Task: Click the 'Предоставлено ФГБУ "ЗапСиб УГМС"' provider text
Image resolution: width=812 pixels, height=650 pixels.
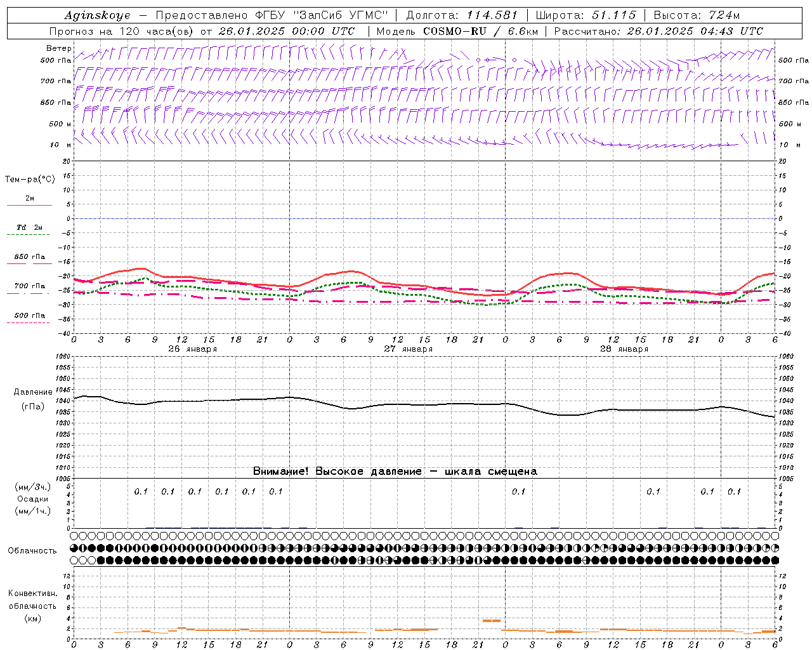Action: pyautogui.click(x=272, y=15)
